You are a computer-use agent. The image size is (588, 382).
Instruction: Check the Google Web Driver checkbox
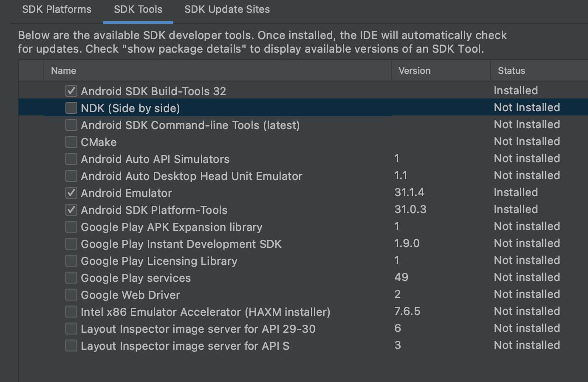[x=71, y=295]
